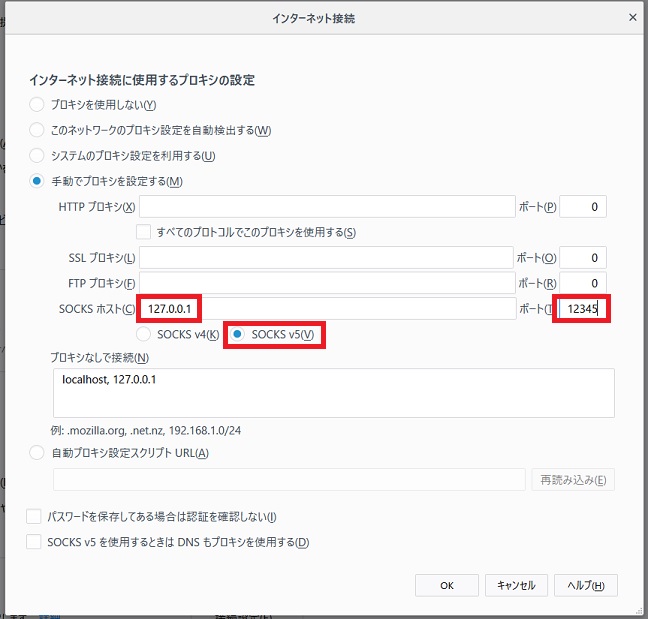648x619 pixels.
Task: Click the SSL プロキシ host field
Action: (326, 258)
